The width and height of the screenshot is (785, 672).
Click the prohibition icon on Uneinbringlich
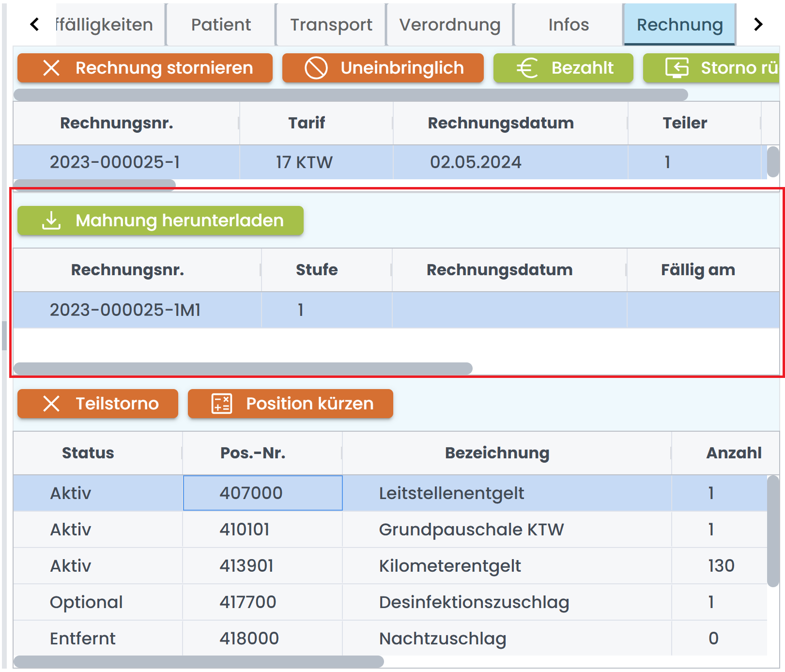[316, 68]
